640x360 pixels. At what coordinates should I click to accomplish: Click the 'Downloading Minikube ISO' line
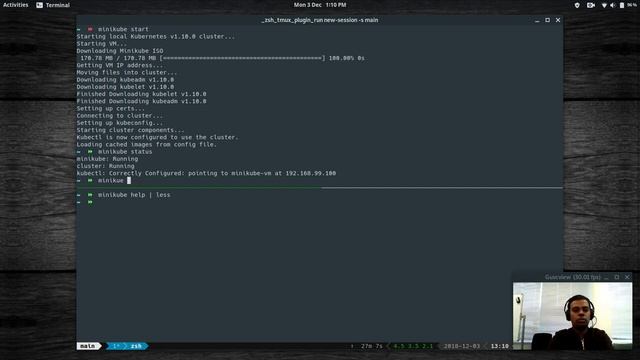120,51
